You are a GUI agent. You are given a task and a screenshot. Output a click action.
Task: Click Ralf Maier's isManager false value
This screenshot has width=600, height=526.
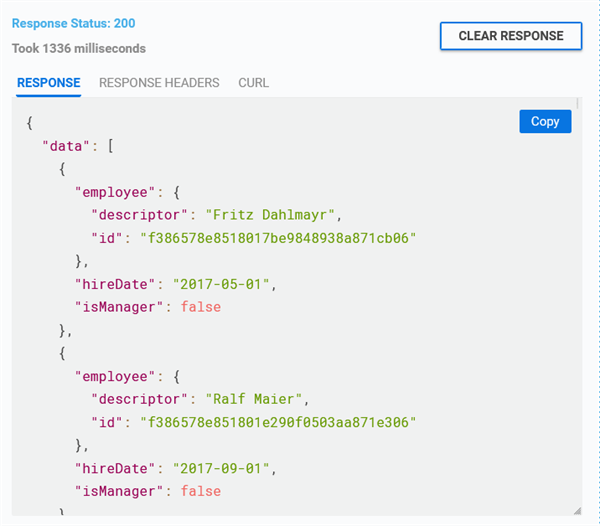(x=201, y=492)
